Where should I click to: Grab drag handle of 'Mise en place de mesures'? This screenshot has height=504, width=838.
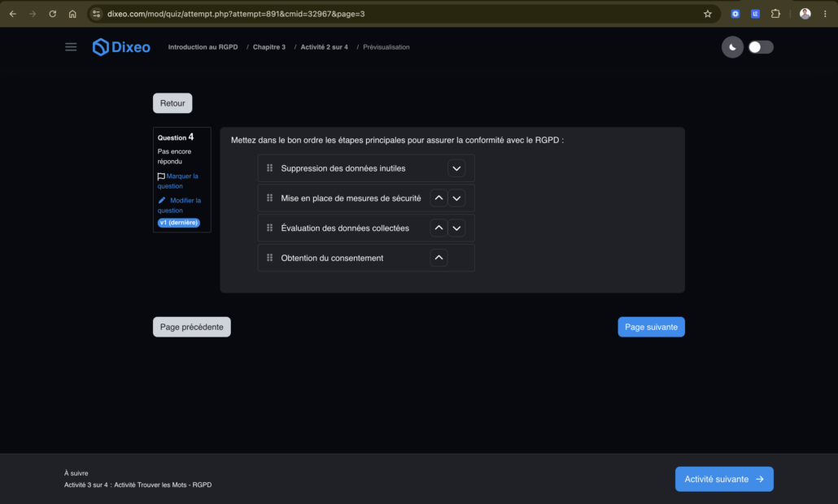[269, 198]
